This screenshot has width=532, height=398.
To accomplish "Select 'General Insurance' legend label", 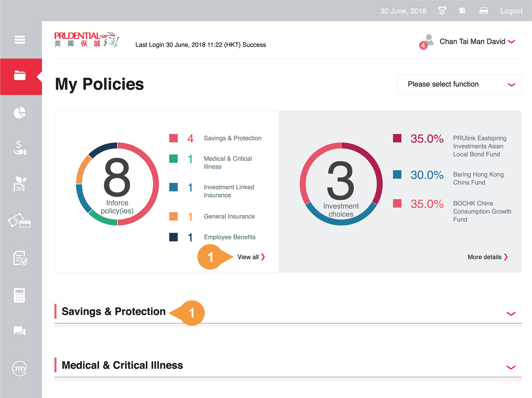I will tap(229, 217).
